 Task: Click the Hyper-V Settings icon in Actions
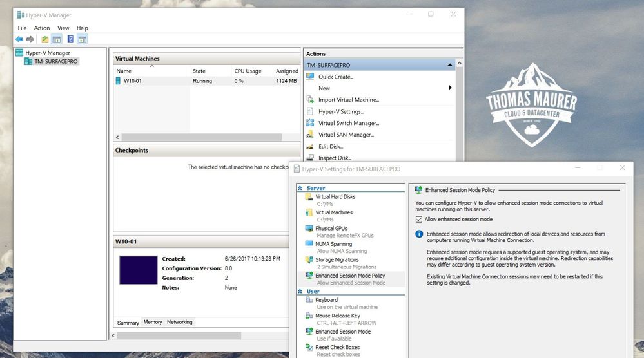[x=310, y=111]
